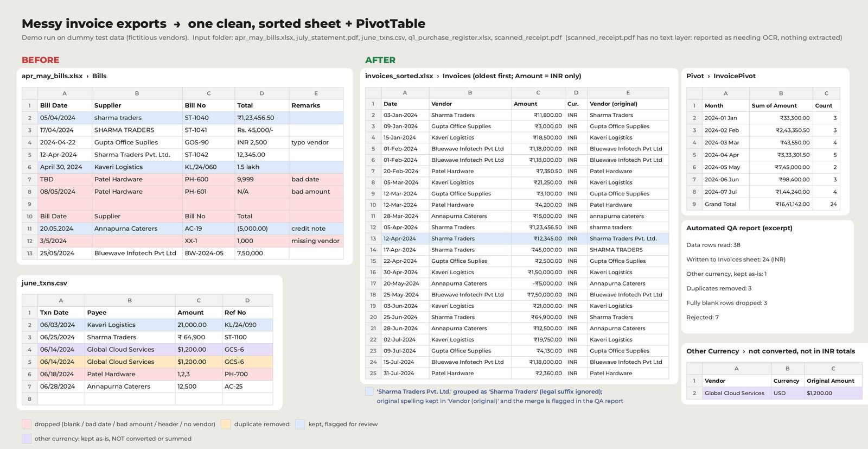Image resolution: width=868 pixels, height=449 pixels.
Task: Select the 'typo vendor' remarks cell
Action: (316, 142)
